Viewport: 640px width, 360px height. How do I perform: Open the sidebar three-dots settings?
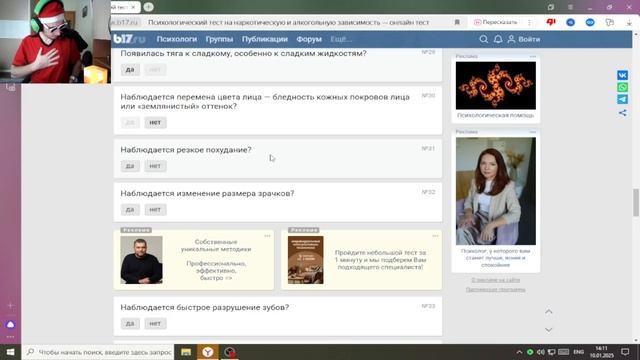[x=10, y=337]
